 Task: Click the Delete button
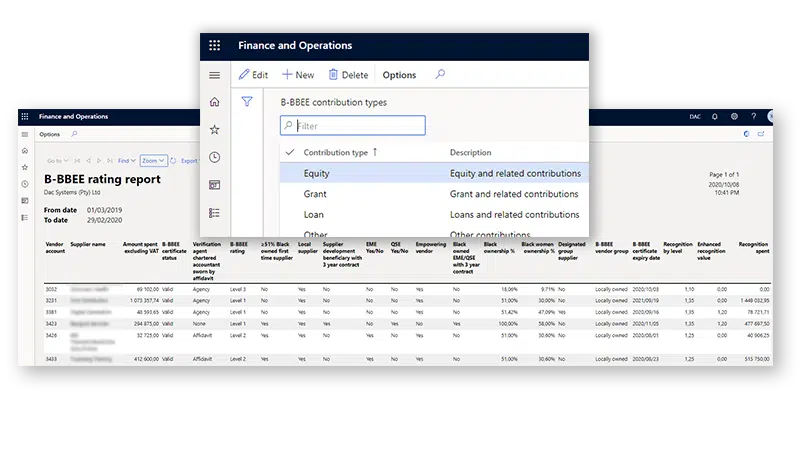348,75
